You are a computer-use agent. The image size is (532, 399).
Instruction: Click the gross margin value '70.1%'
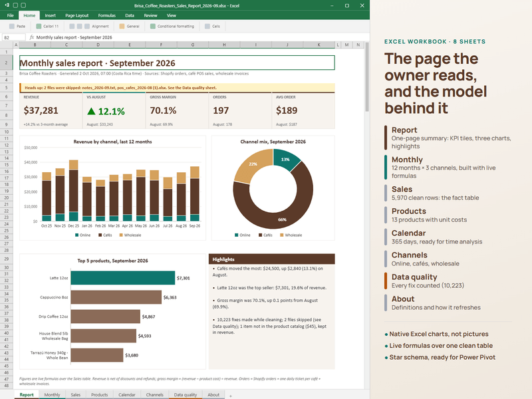tap(163, 110)
